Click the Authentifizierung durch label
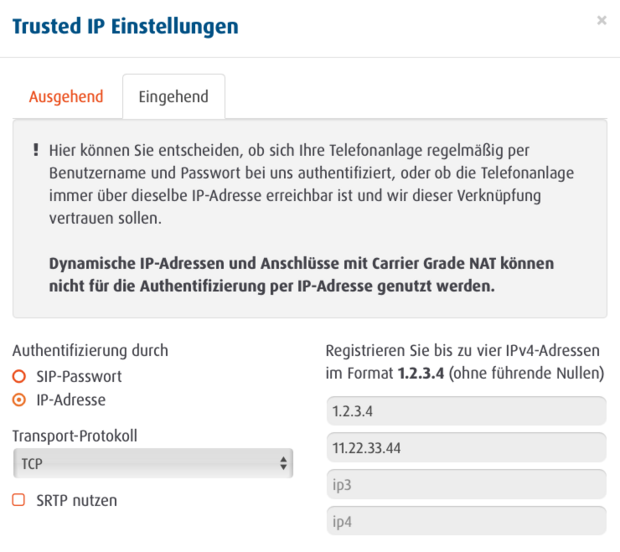The image size is (620, 552). click(90, 351)
